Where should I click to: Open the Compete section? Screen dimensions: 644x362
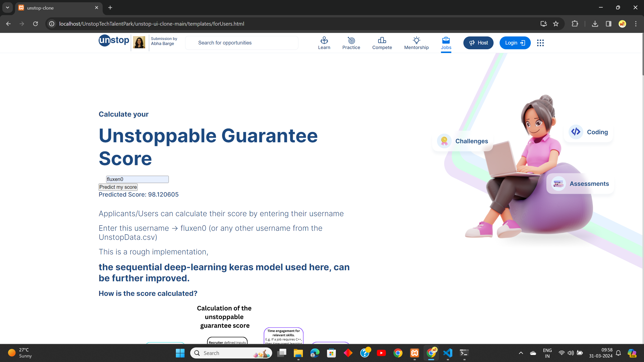point(382,43)
